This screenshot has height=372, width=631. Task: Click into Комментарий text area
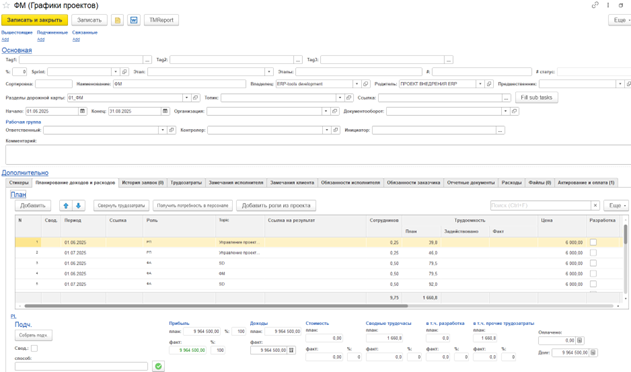pos(318,155)
